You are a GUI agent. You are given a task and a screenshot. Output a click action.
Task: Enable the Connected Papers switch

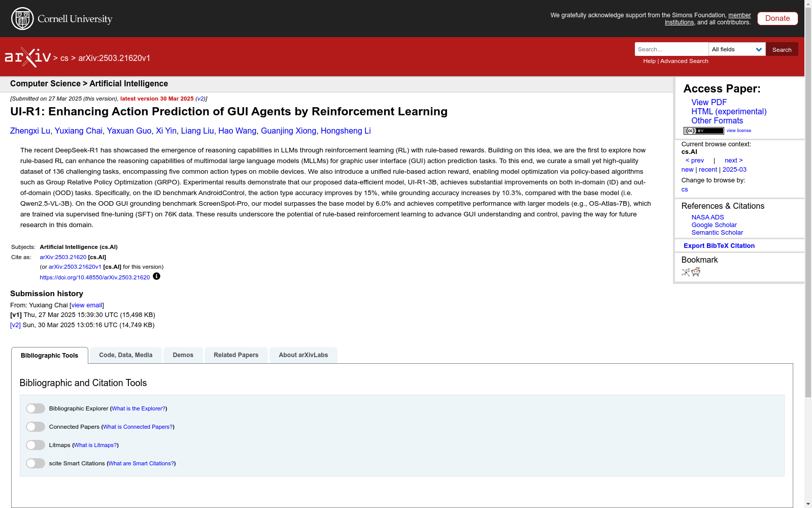coord(36,427)
